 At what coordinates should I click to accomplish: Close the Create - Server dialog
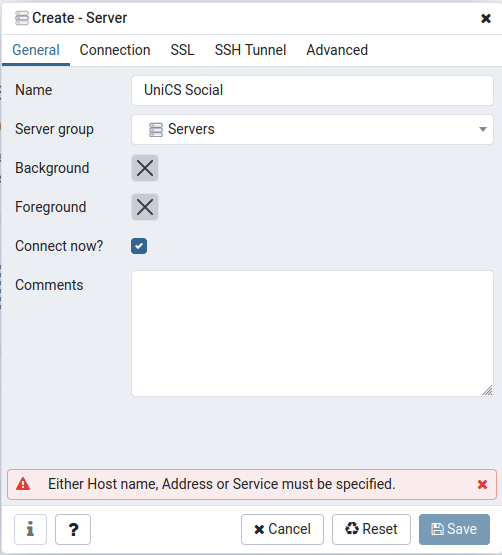pos(486,18)
